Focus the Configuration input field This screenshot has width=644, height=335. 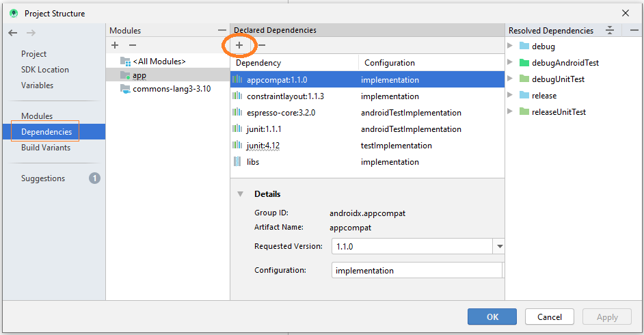(417, 270)
